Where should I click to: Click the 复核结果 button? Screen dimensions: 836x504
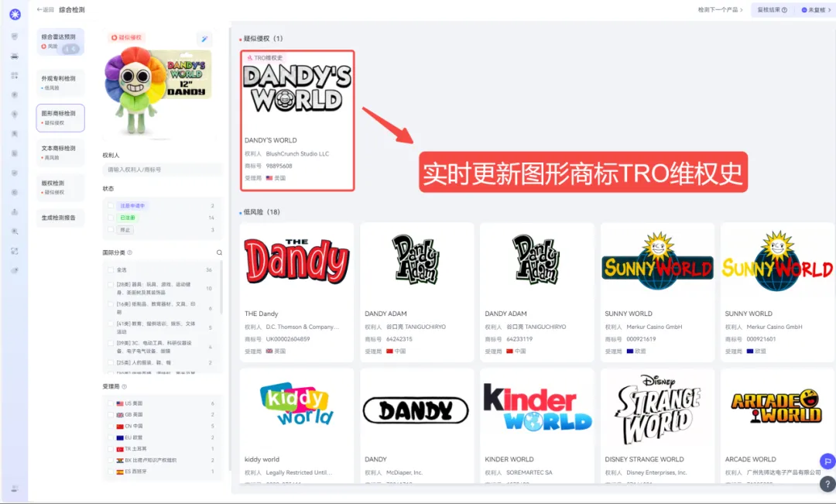773,9
